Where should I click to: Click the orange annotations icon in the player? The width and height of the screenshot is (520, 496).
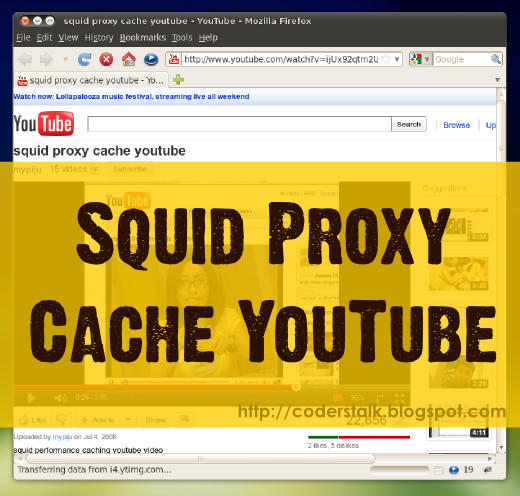[x=337, y=398]
